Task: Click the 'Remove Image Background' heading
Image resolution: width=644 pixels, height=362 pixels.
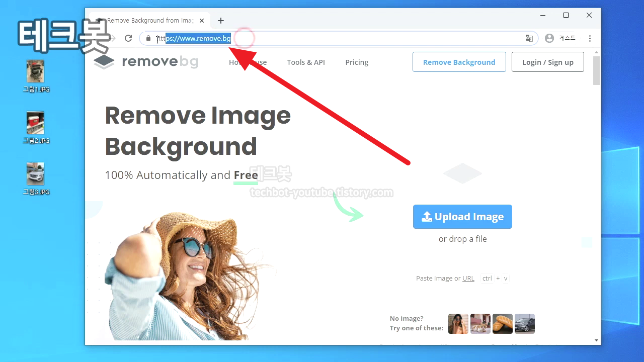Action: (198, 131)
